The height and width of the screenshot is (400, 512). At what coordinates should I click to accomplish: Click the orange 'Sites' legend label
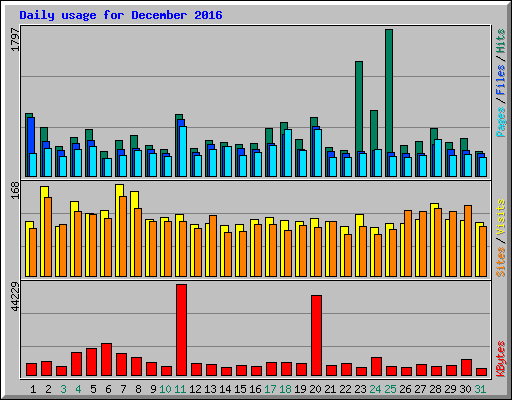[501, 262]
